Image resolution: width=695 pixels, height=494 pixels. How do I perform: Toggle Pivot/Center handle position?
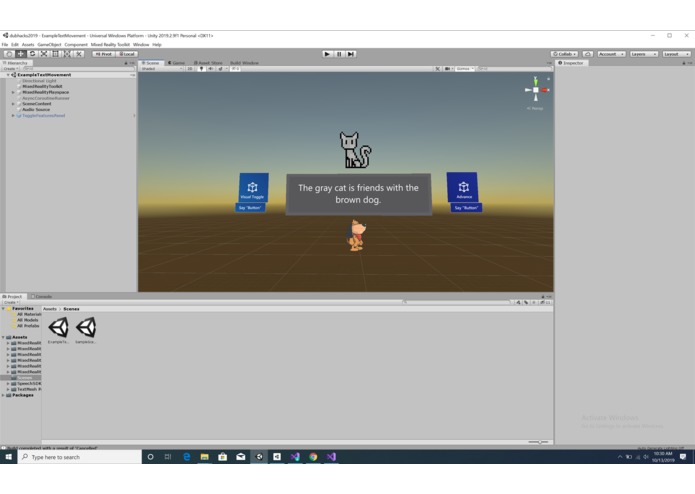tap(104, 54)
